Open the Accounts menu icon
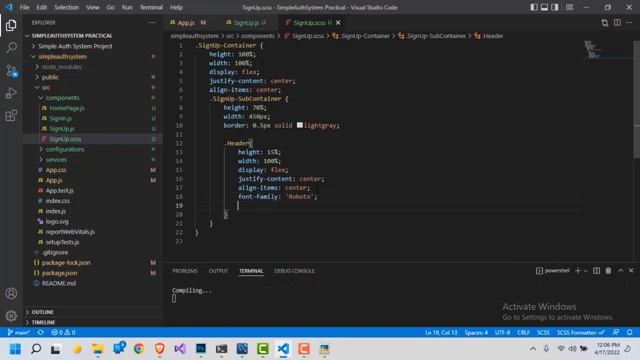 click(x=11, y=293)
